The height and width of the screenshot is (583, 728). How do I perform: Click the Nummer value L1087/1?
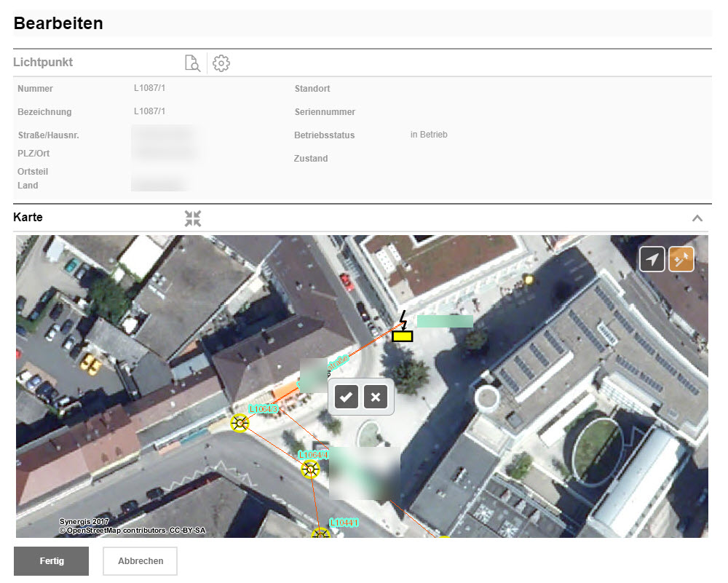click(149, 88)
